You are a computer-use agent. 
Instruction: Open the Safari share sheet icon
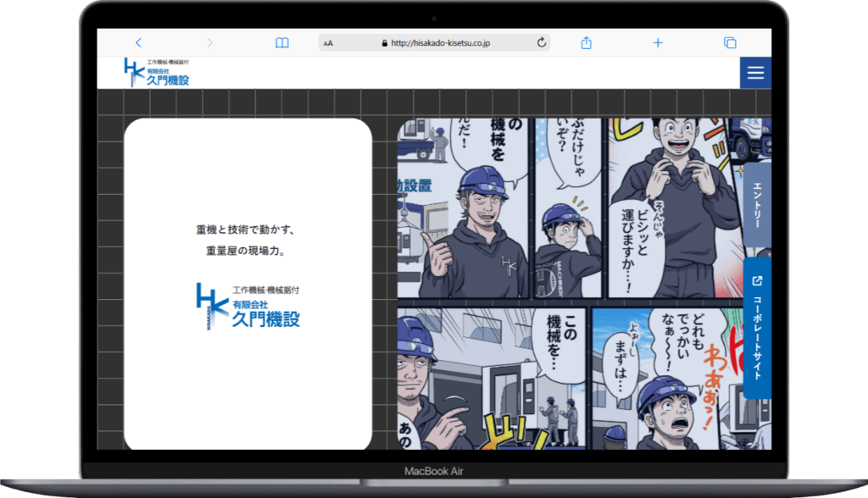click(587, 42)
